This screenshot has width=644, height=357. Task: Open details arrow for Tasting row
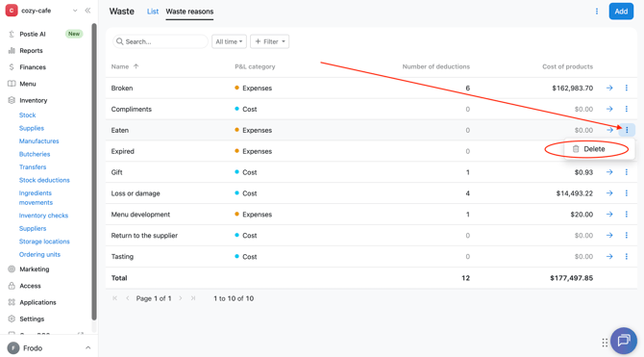click(609, 257)
